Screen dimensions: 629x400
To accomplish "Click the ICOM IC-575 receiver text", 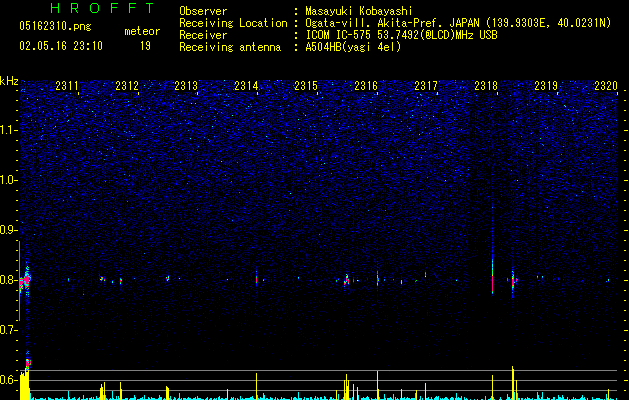I will 402,35.
